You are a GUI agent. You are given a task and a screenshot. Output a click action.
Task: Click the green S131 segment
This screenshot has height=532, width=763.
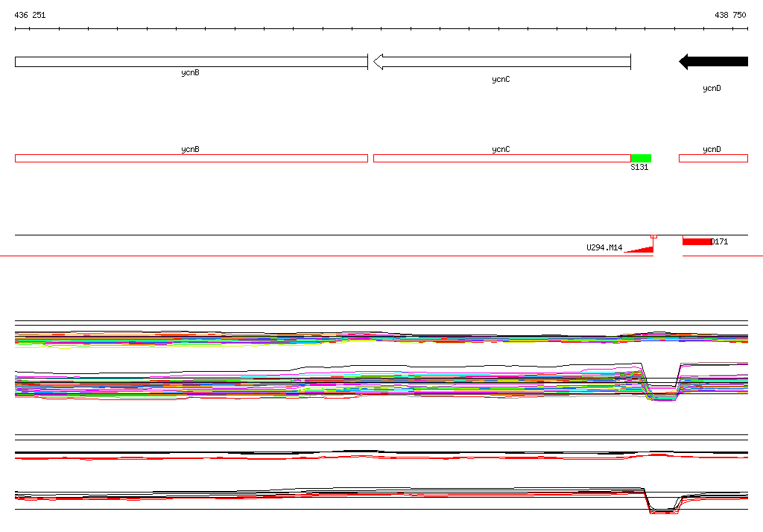point(641,158)
